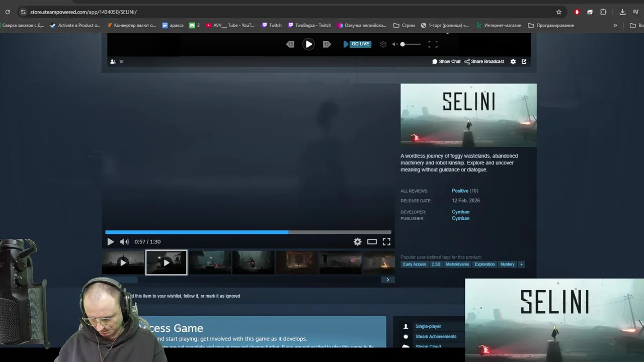Select the Early Access tag
Screen dimensions: 644x362
click(415, 264)
